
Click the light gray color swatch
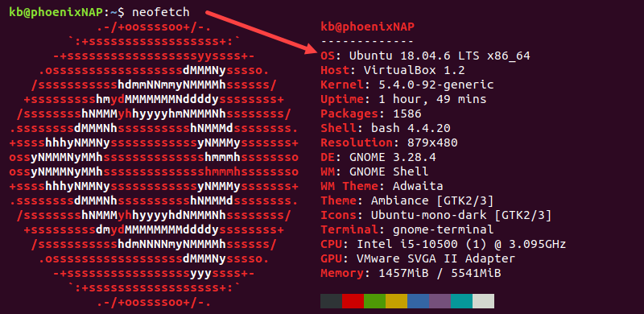pyautogui.click(x=484, y=301)
